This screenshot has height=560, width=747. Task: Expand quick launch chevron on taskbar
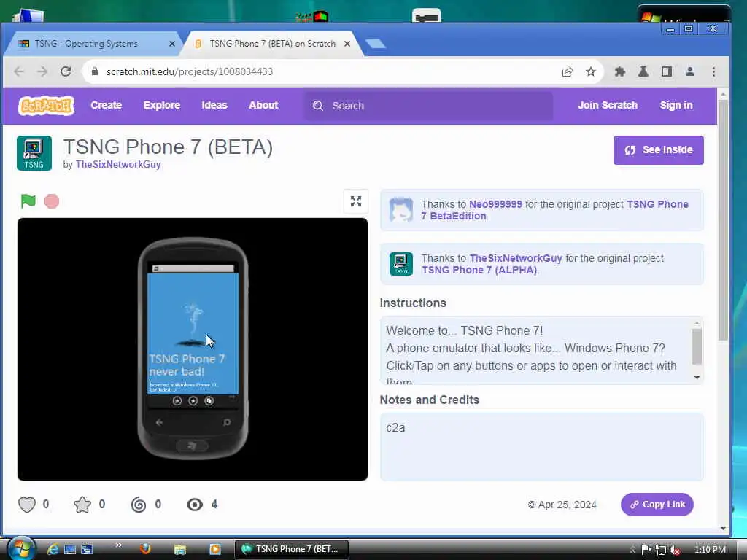coord(119,545)
